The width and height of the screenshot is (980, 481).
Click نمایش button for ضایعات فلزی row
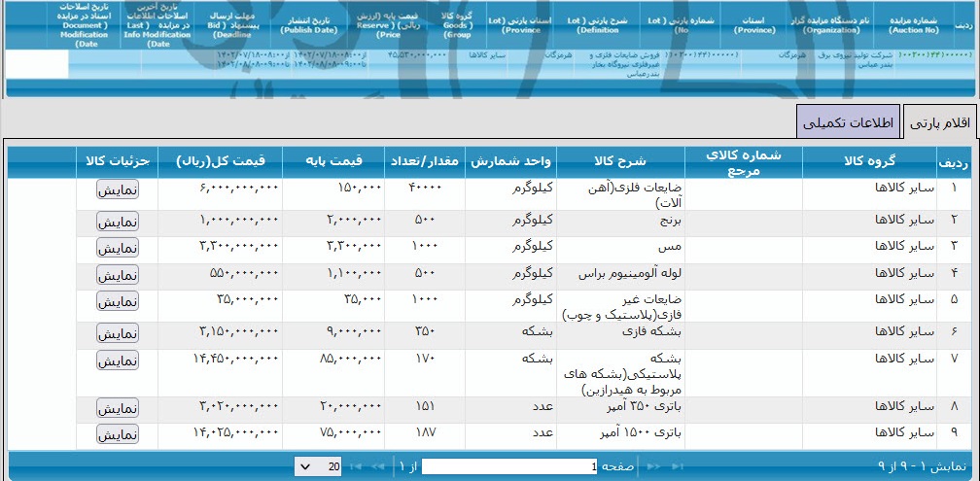[118, 189]
